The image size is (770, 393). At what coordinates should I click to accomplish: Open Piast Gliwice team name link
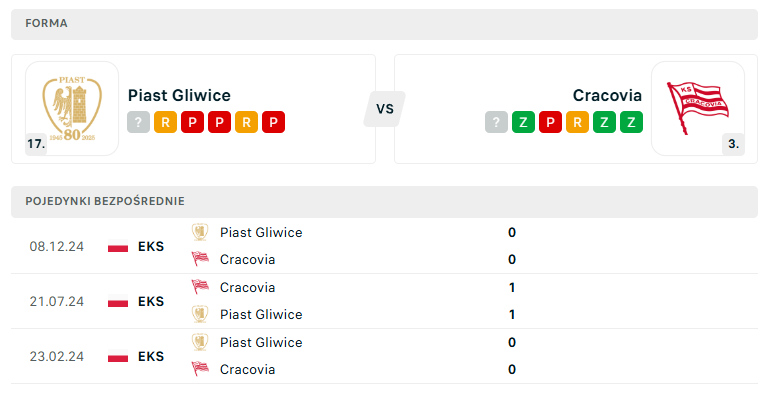(x=179, y=95)
